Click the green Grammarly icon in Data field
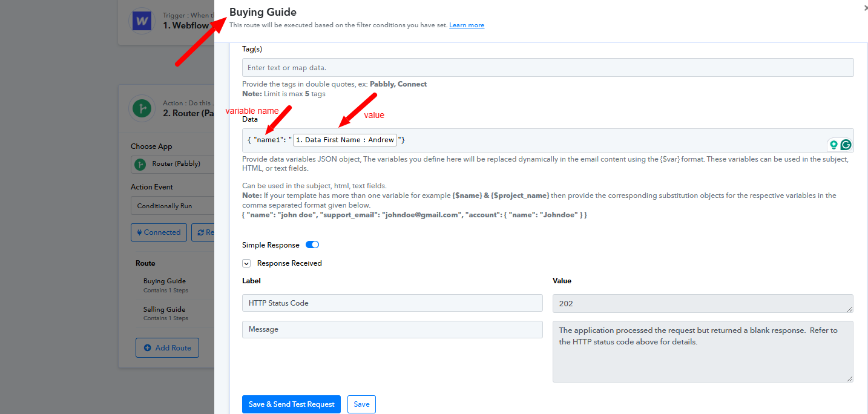868x414 pixels. (x=846, y=145)
